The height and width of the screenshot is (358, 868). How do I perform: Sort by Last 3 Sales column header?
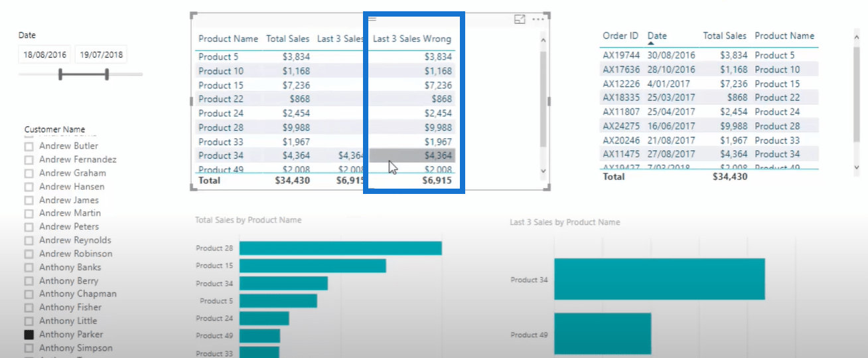click(x=340, y=39)
